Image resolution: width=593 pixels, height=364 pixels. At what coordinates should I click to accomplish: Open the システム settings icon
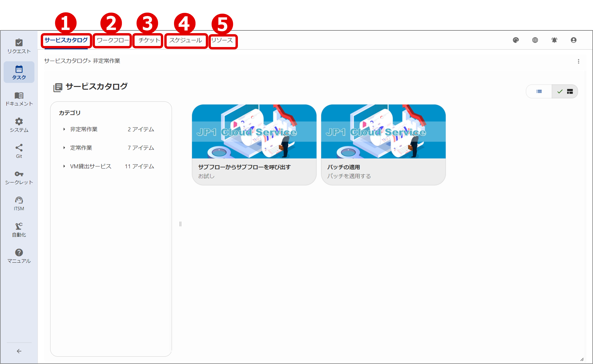[x=19, y=124]
